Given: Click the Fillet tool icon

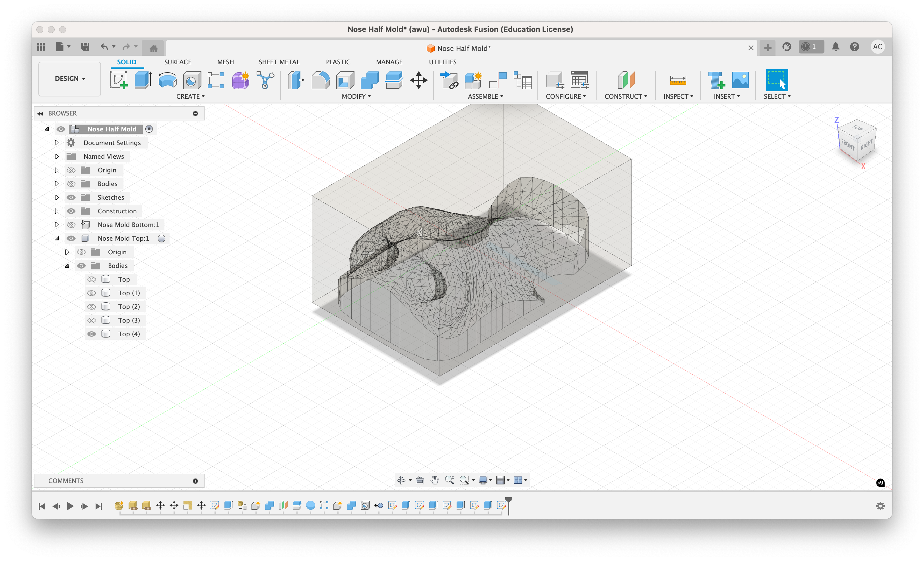Looking at the screenshot, I should click(x=320, y=80).
